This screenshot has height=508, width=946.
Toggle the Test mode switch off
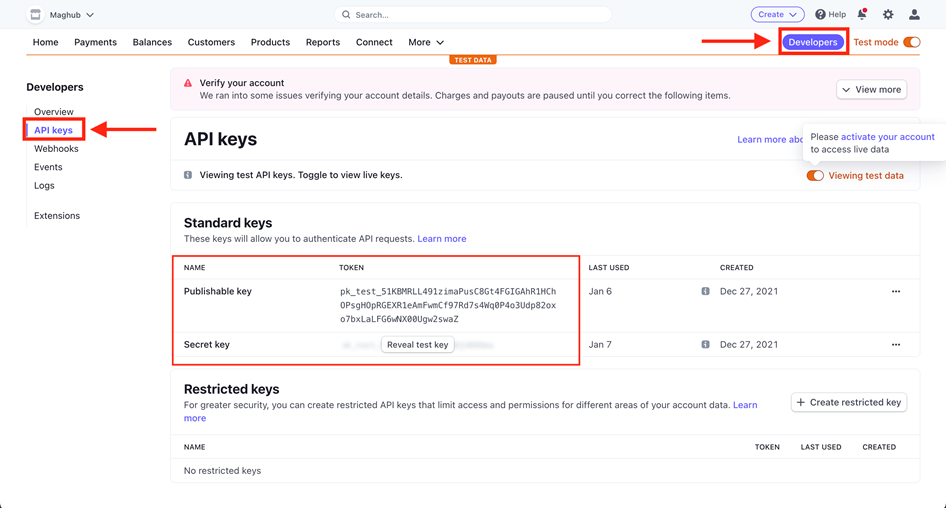tap(911, 42)
